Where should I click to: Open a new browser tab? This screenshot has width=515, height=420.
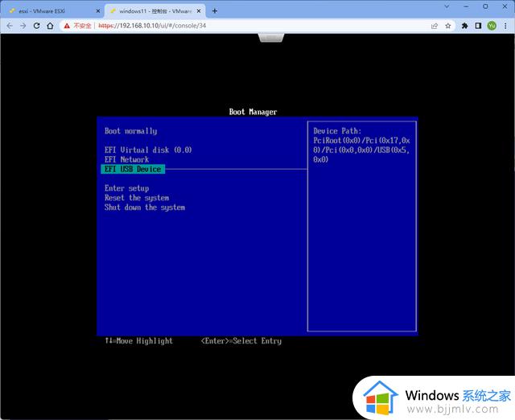[215, 10]
